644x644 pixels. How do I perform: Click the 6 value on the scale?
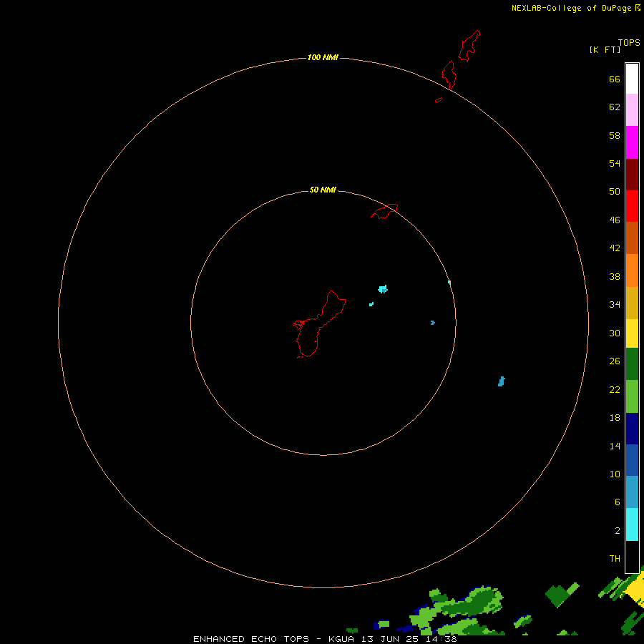pyautogui.click(x=617, y=502)
